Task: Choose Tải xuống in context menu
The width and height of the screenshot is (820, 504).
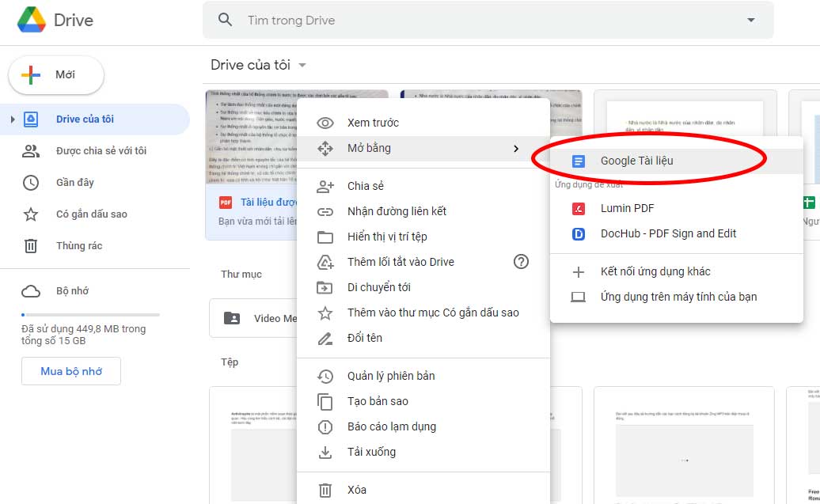Action: 371,452
